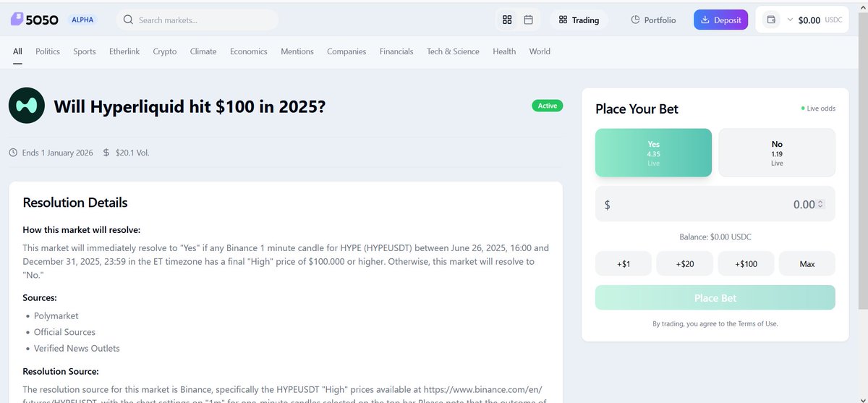Select the Economics category tab

coord(249,51)
